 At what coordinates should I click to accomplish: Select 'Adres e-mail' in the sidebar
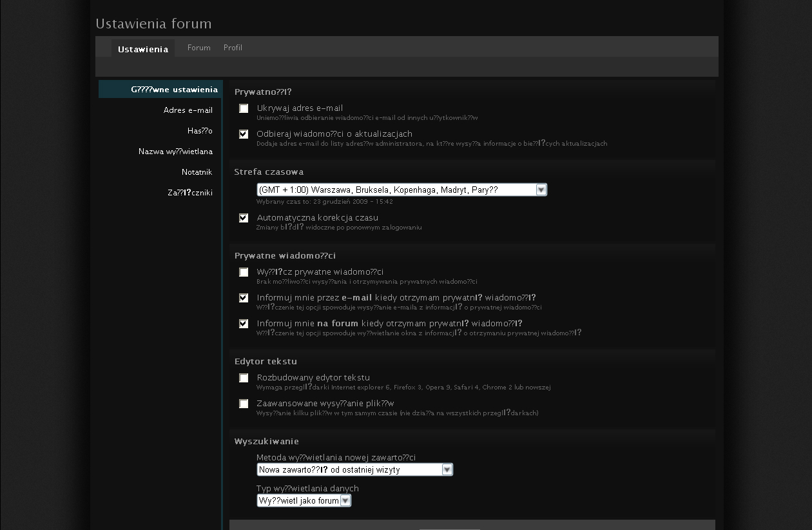pos(188,110)
